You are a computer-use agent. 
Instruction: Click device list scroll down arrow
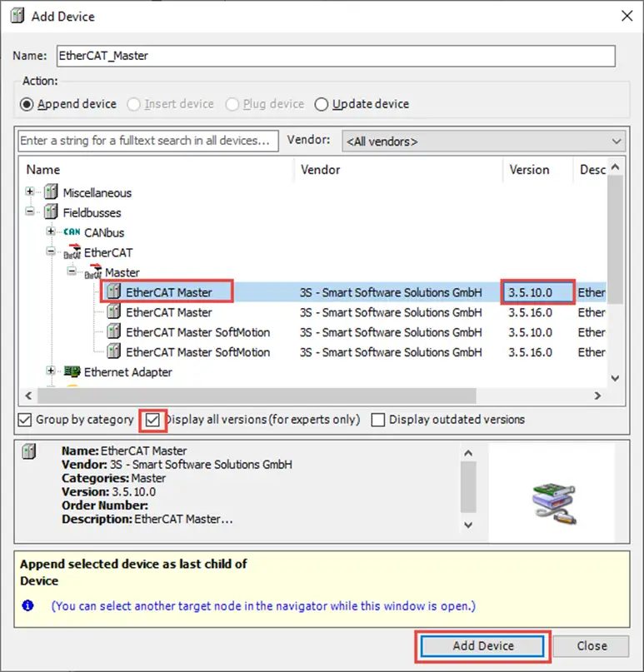[616, 378]
